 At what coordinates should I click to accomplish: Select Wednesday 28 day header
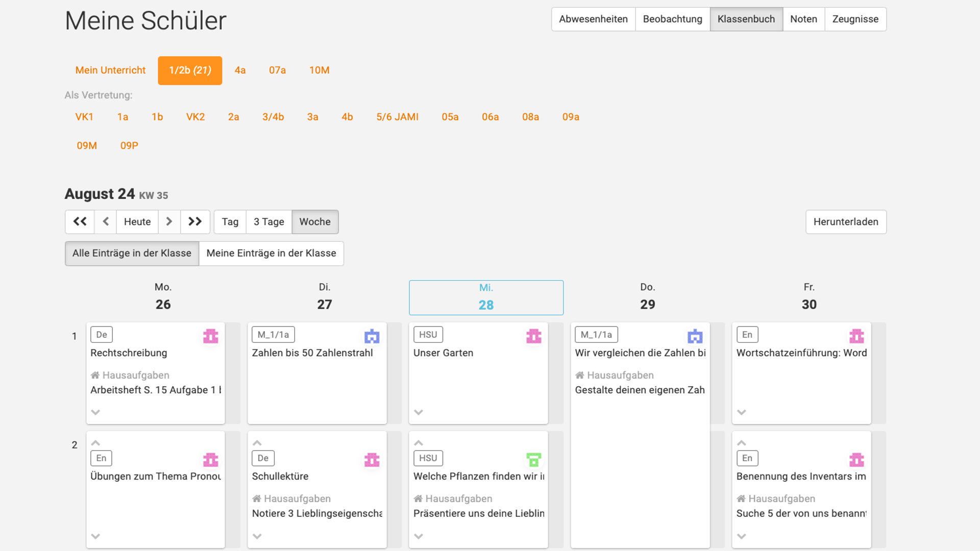point(486,297)
